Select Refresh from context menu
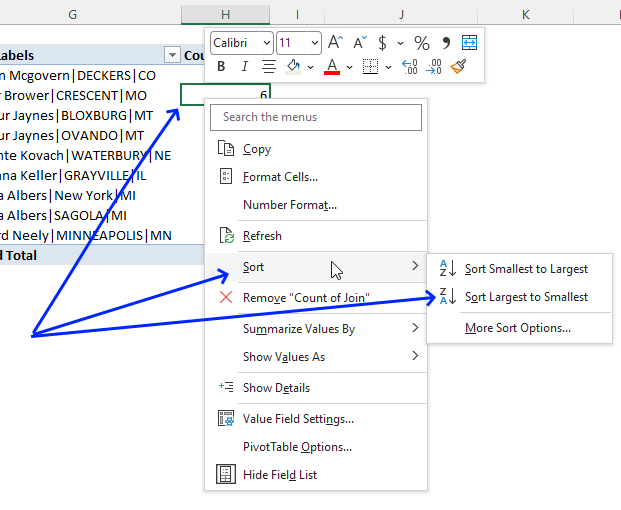 coord(262,236)
